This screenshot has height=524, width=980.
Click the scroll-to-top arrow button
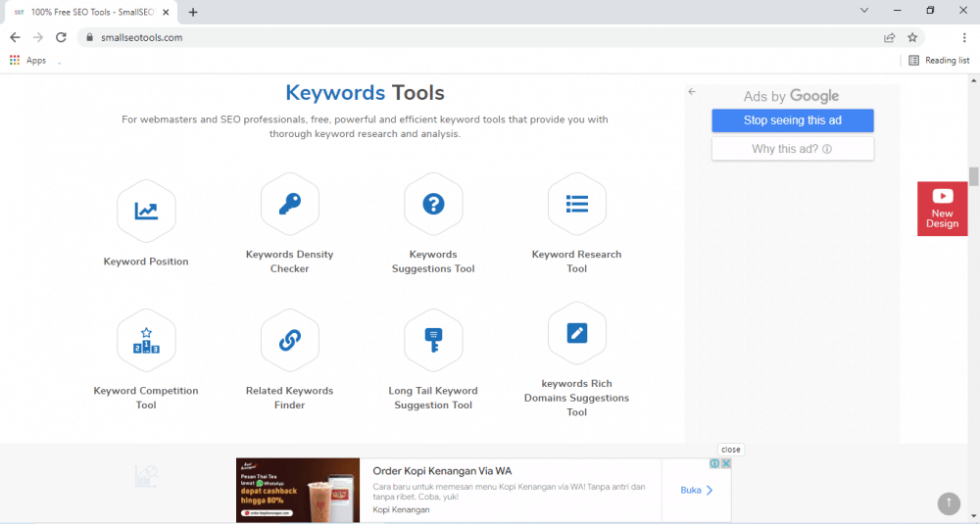point(949,503)
